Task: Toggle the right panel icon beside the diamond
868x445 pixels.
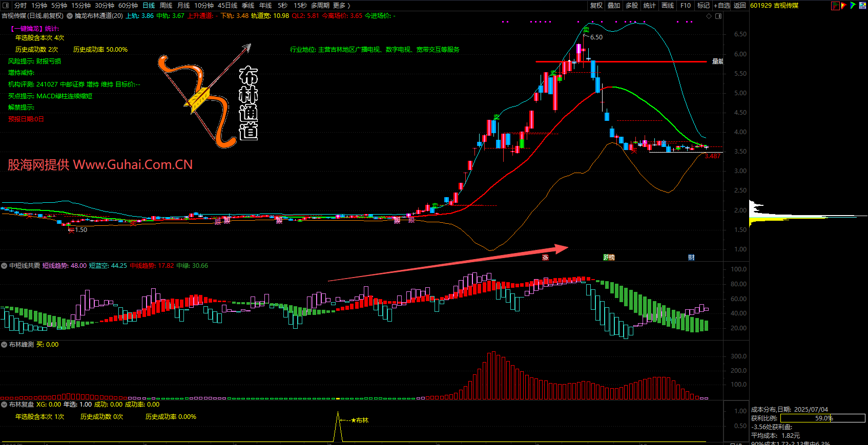Action: point(718,16)
